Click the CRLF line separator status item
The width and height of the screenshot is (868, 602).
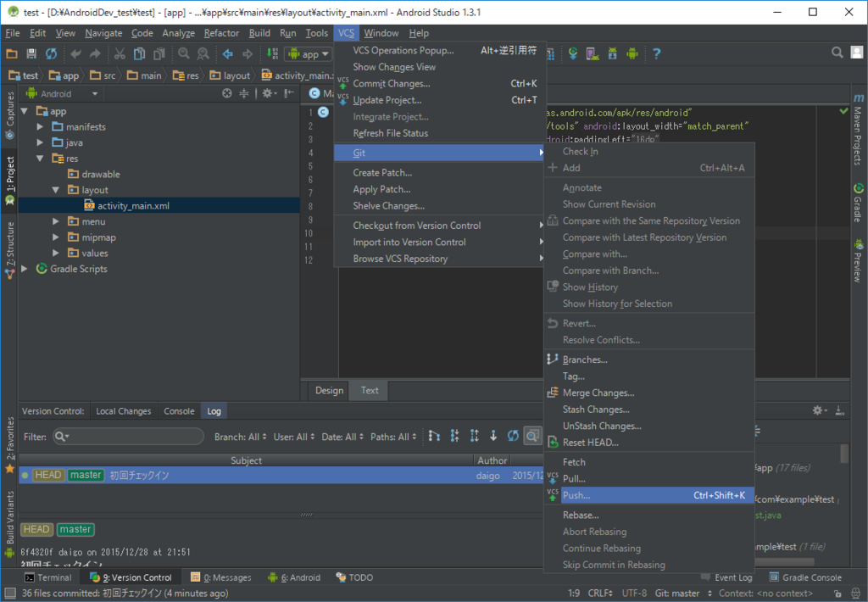click(x=601, y=594)
